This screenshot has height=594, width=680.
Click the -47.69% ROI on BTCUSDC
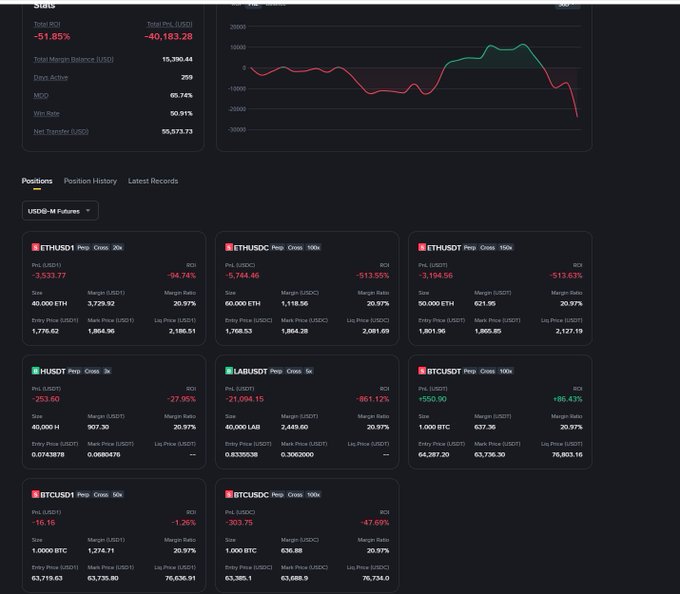tap(375, 522)
